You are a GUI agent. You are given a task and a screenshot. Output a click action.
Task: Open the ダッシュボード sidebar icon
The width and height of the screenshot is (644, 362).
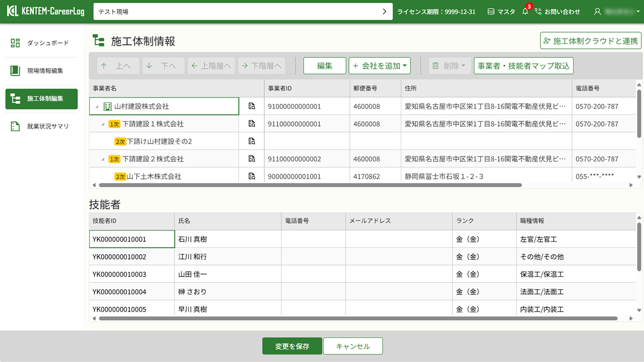pos(14,42)
